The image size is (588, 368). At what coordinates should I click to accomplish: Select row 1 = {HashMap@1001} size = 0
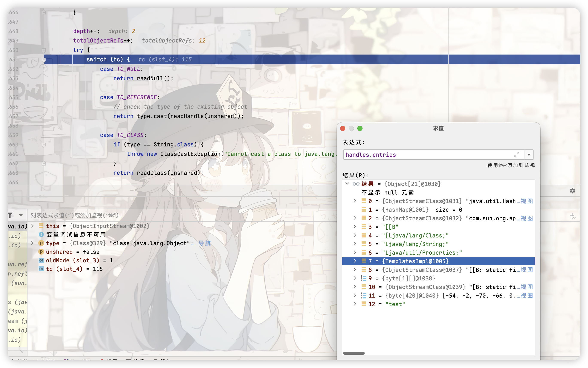coord(439,210)
